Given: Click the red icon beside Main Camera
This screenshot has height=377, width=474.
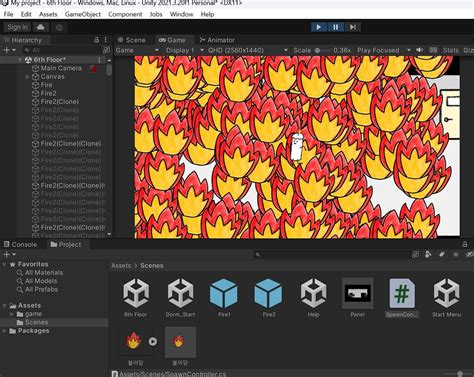Looking at the screenshot, I should [93, 69].
